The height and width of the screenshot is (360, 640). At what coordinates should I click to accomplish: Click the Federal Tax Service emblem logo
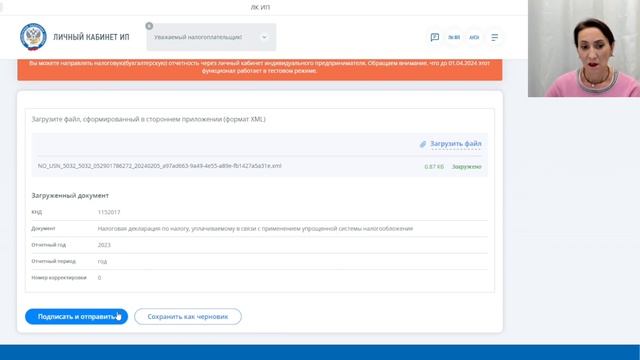point(33,37)
